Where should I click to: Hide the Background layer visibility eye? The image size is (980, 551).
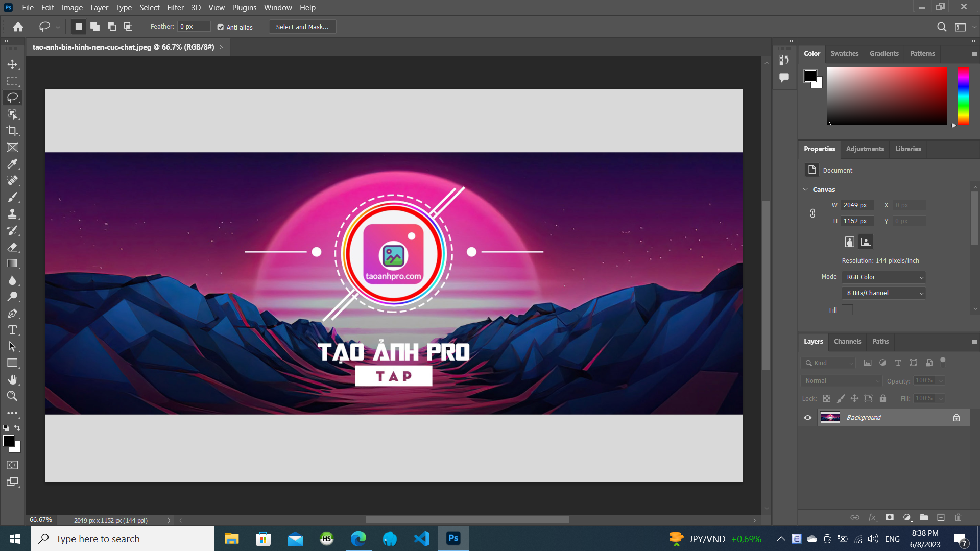tap(808, 418)
